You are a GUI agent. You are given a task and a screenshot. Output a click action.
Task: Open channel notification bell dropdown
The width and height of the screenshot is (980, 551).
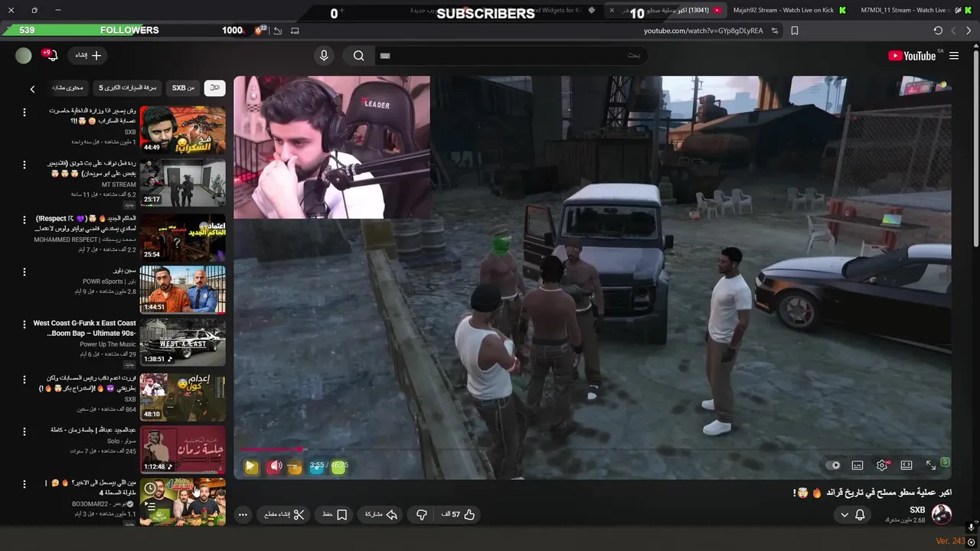click(x=852, y=515)
